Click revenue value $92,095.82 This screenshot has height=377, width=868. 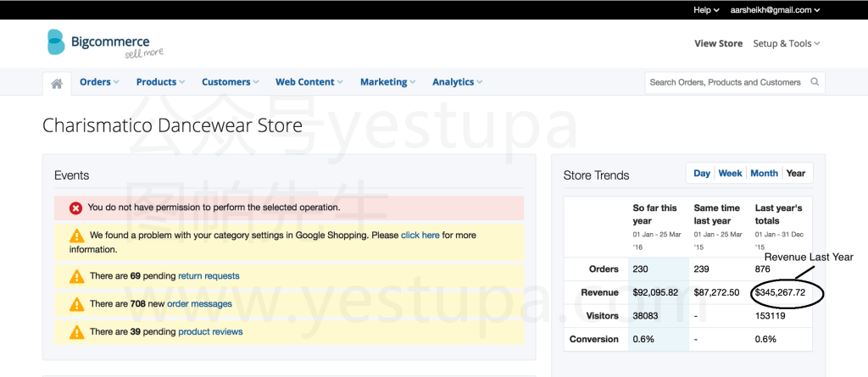[x=655, y=293]
